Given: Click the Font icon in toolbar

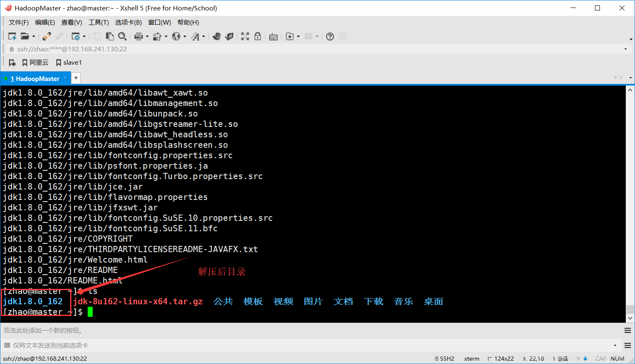Looking at the screenshot, I should 195,36.
